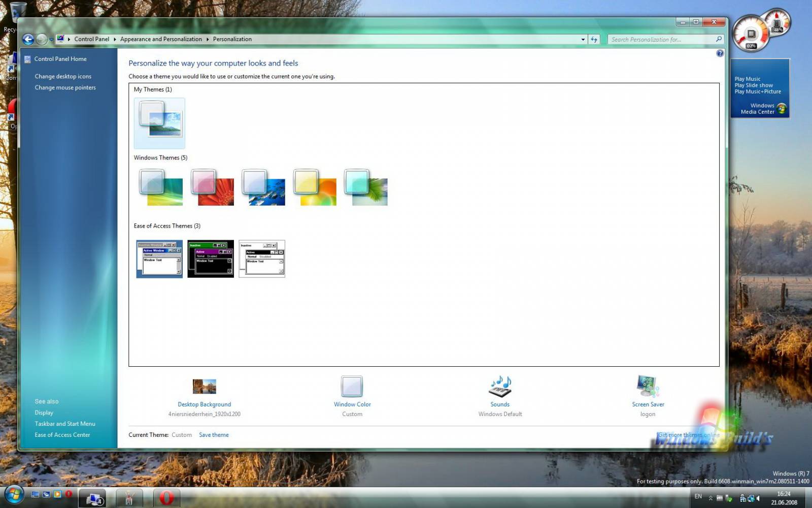Open the Screen Saver monitor icon

point(648,387)
